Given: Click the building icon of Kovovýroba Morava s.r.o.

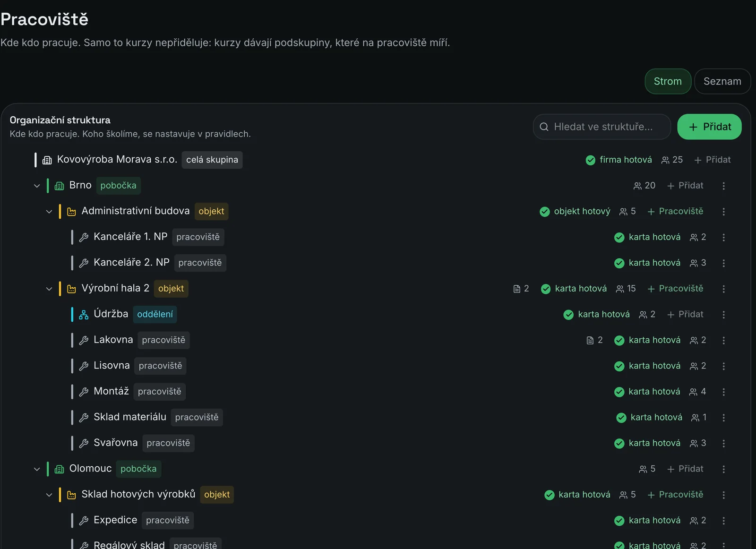Looking at the screenshot, I should pyautogui.click(x=47, y=160).
